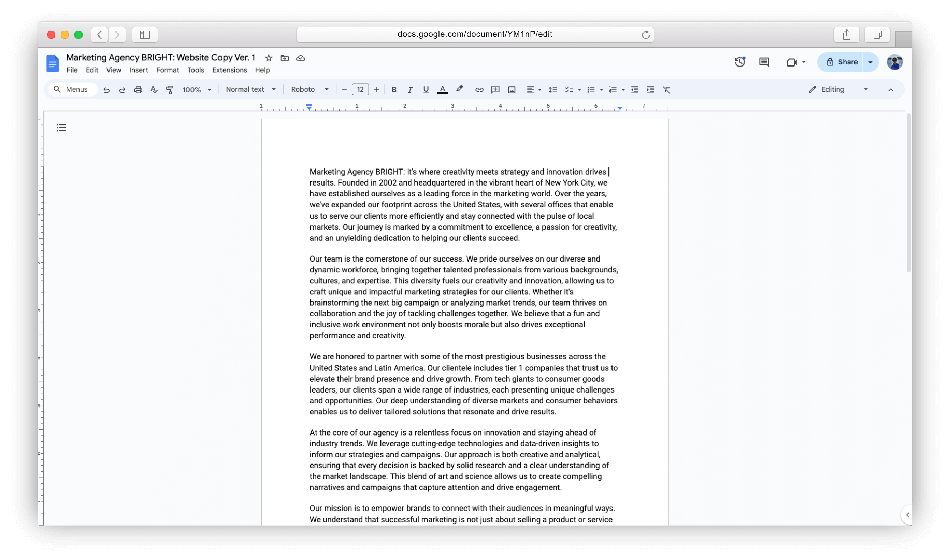Add a comment with the comment icon
Screen dimensions: 950x560
[764, 62]
